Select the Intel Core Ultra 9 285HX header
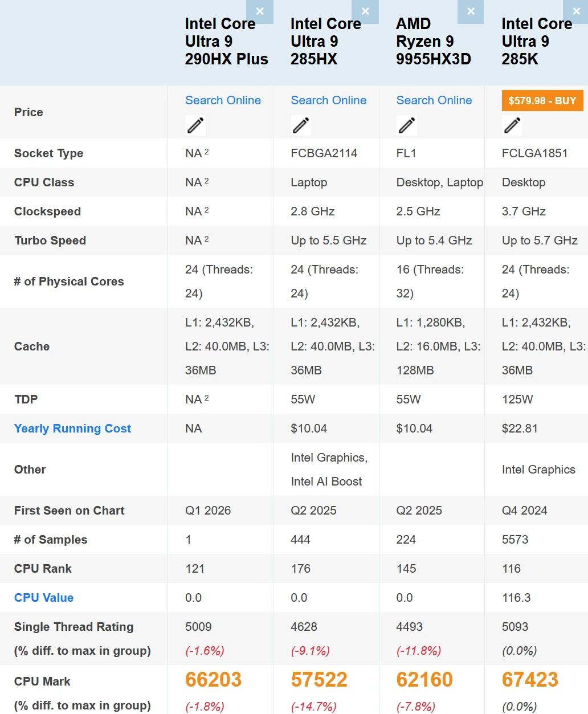Viewport: 588px width, 714px height. click(325, 41)
